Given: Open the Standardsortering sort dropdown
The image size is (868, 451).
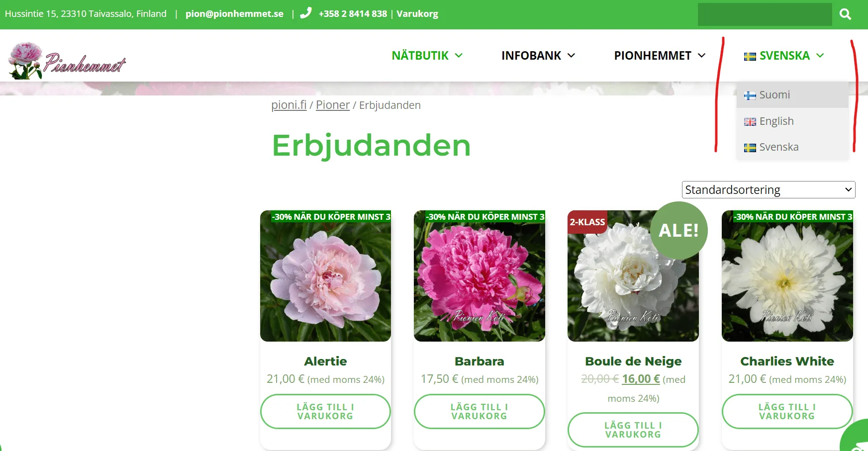Looking at the screenshot, I should pos(768,190).
